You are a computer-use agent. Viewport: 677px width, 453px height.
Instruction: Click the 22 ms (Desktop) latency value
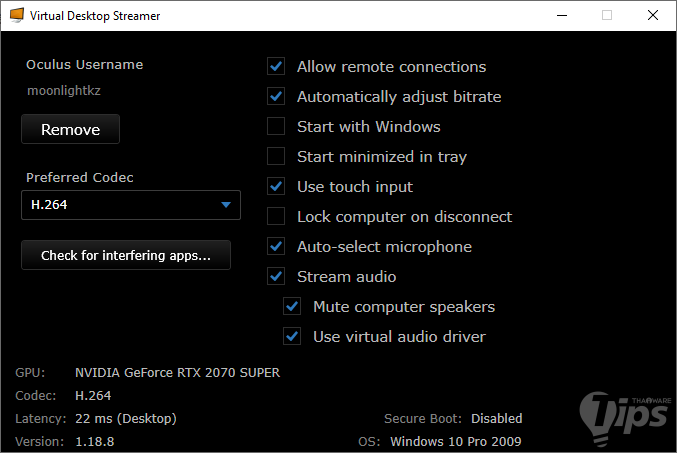[x=126, y=418]
